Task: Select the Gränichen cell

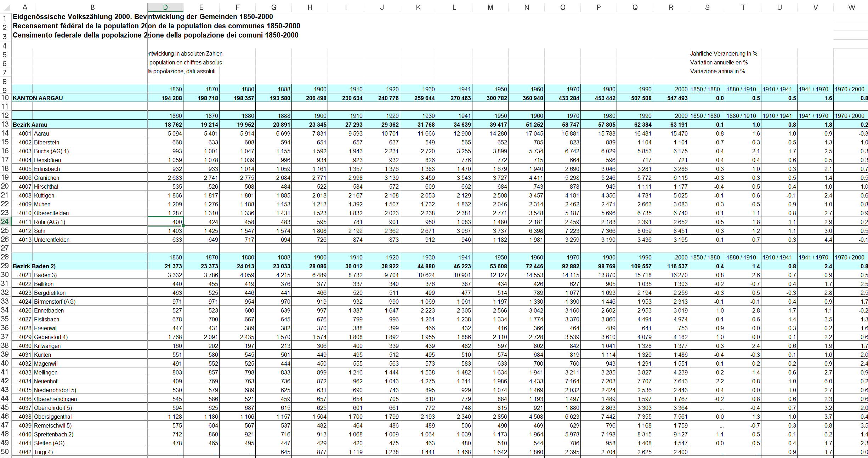Action: (x=90, y=178)
